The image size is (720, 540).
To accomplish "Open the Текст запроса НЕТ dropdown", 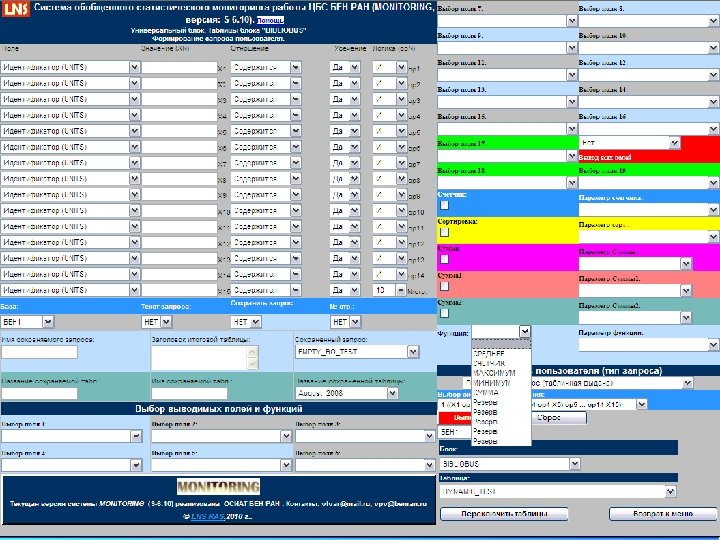I will coord(157,322).
